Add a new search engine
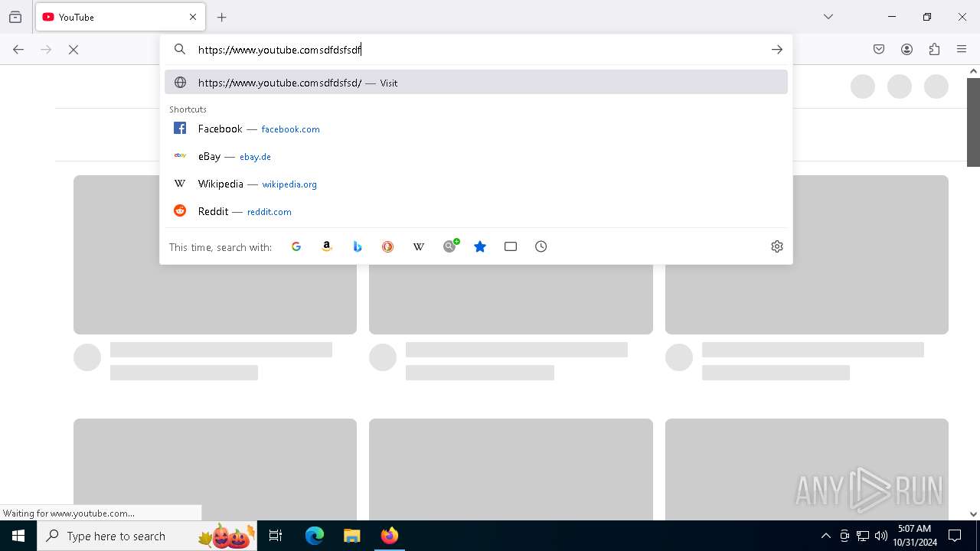Viewport: 980px width, 551px height. coord(450,246)
